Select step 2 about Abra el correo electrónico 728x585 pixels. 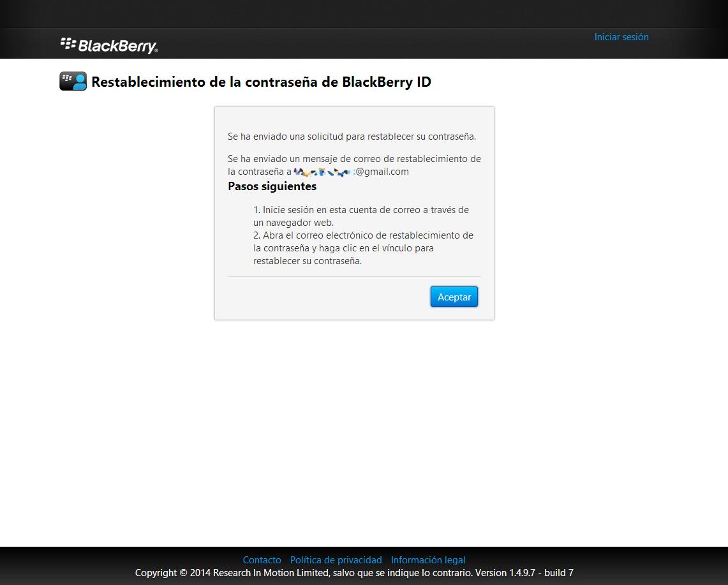tap(362, 248)
